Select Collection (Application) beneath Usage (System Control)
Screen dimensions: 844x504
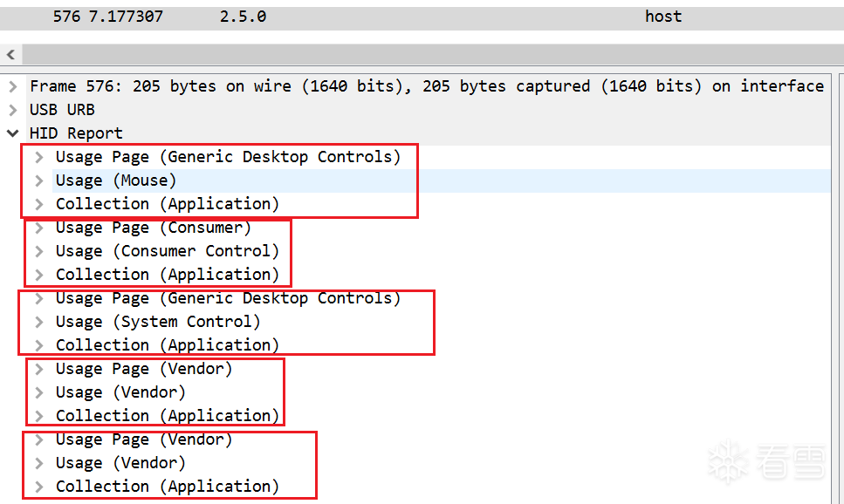coord(167,345)
